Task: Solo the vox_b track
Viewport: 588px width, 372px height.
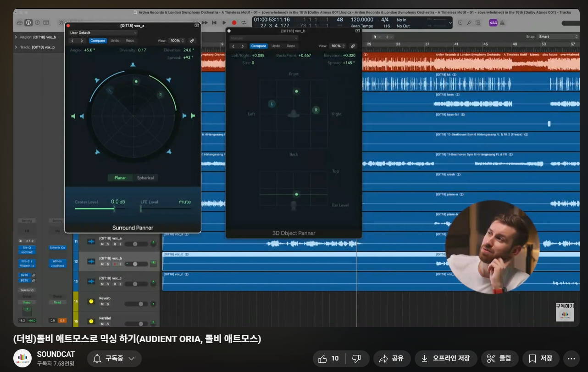Action: pyautogui.click(x=108, y=264)
